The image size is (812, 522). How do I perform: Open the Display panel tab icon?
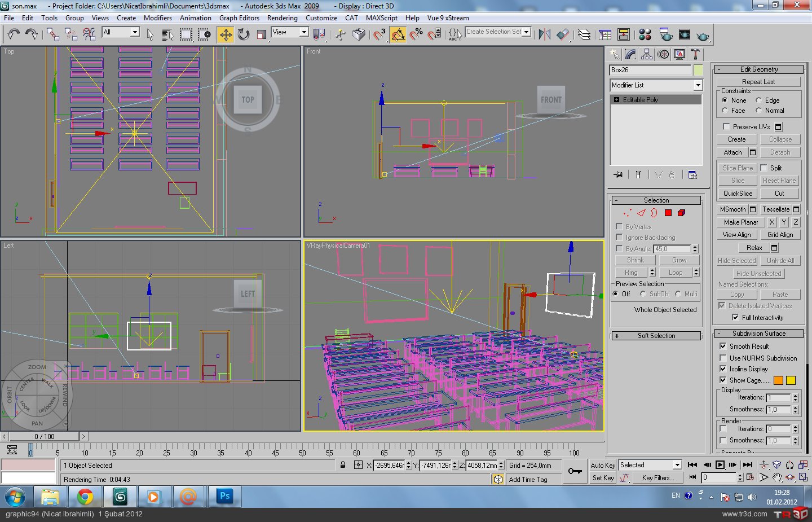point(679,54)
